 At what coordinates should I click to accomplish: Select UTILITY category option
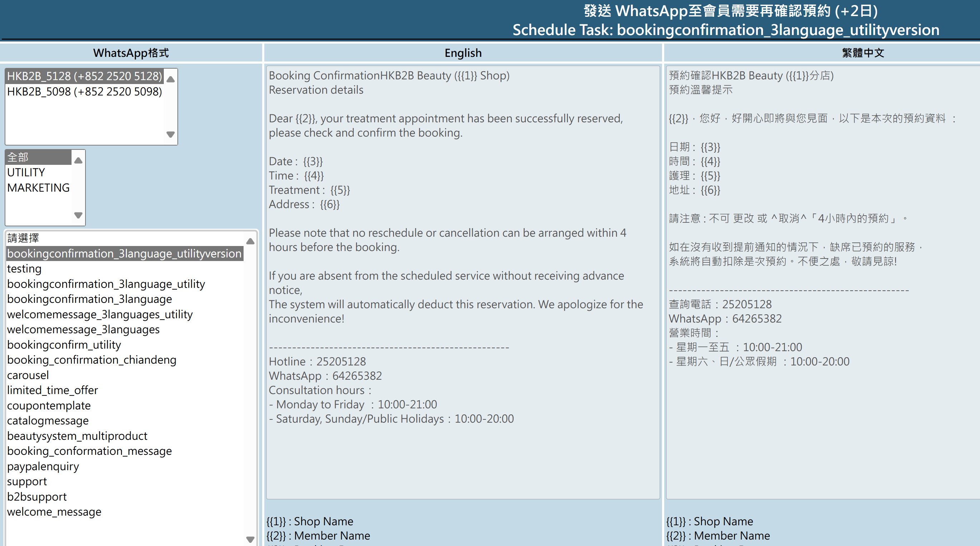[x=38, y=172]
